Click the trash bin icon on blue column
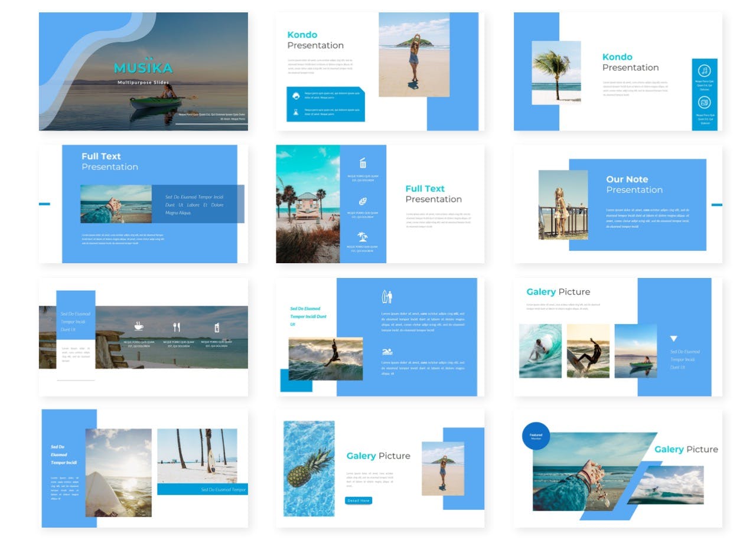This screenshot has width=756, height=540. click(x=363, y=163)
